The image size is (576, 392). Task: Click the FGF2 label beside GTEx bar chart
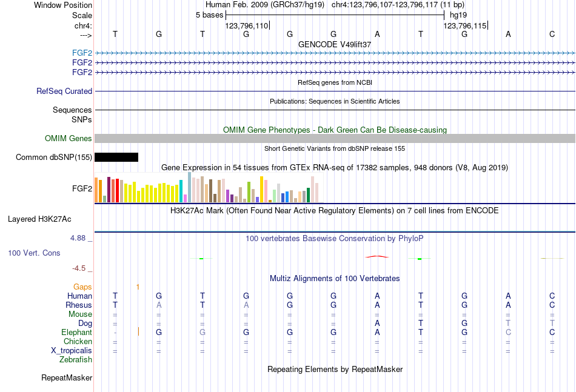tap(82, 188)
